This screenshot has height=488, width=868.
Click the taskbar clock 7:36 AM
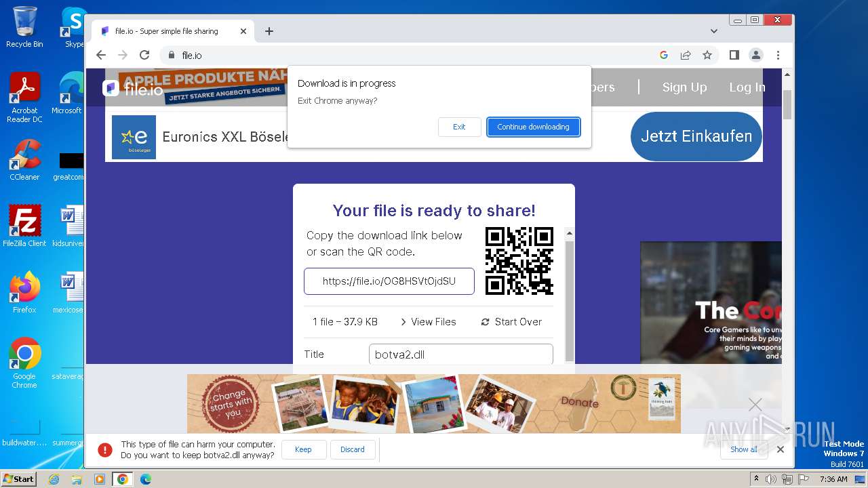point(833,479)
